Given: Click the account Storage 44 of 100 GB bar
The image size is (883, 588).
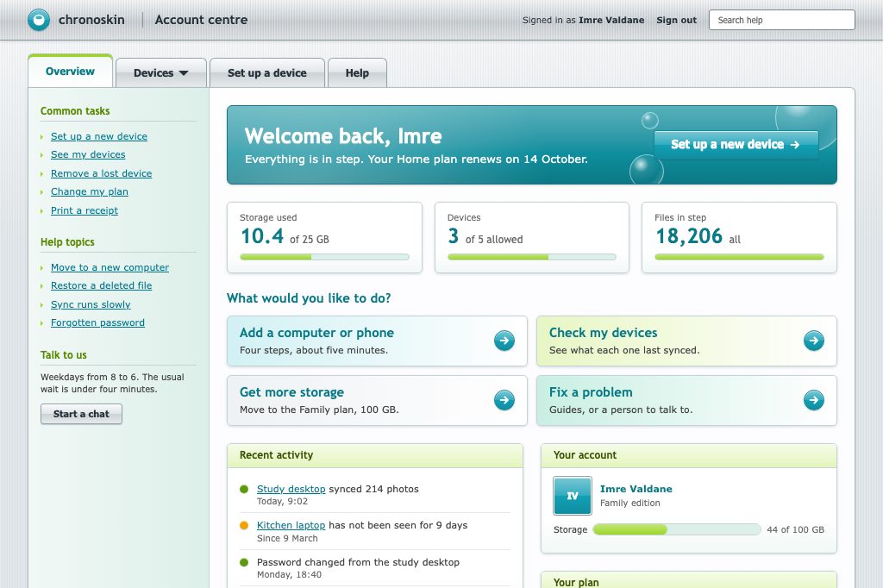Looking at the screenshot, I should coord(677,529).
